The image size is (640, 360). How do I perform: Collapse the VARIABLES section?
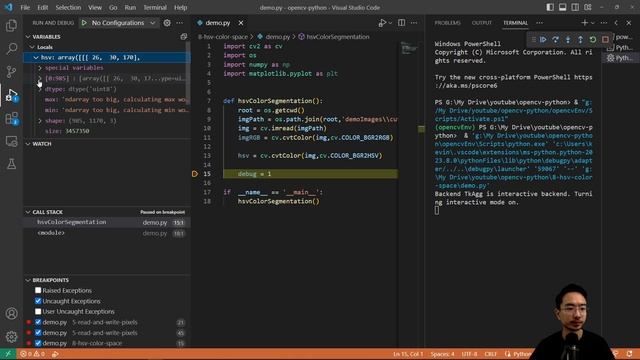coord(28,37)
